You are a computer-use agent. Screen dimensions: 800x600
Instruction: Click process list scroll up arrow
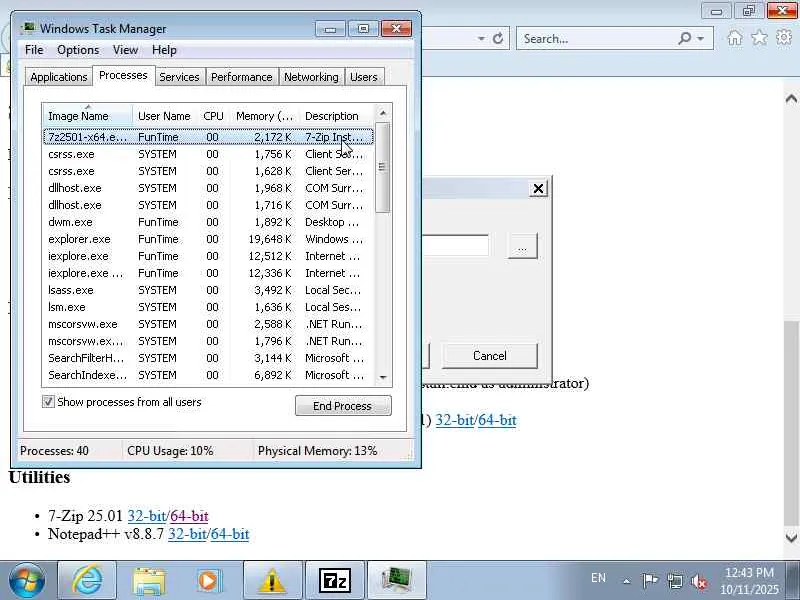[383, 113]
